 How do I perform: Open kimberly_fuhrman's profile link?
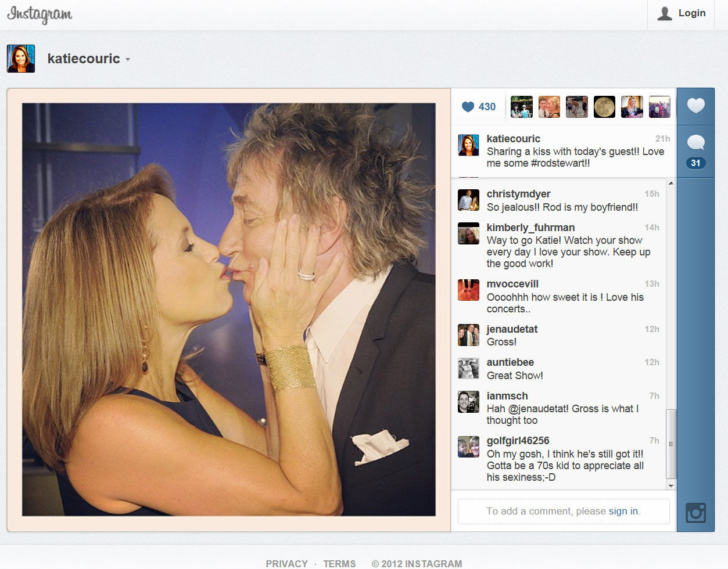pyautogui.click(x=530, y=228)
